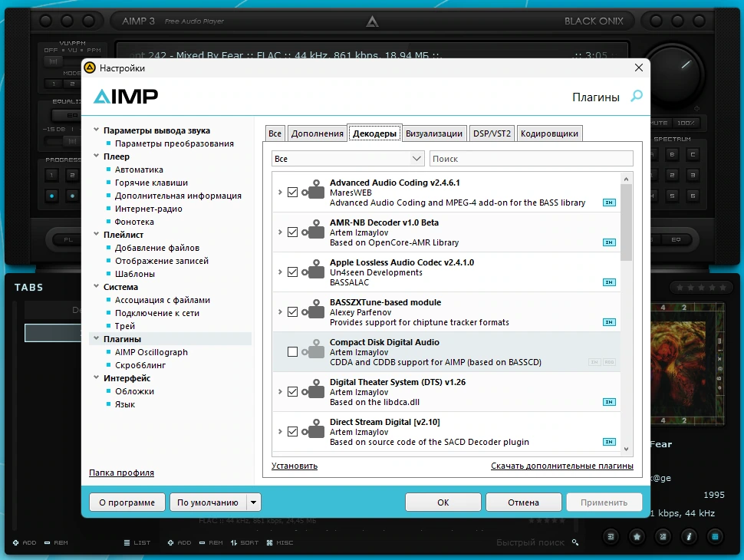Expand the BASSZXTune-based module row
This screenshot has height=560, width=744.
tap(280, 311)
